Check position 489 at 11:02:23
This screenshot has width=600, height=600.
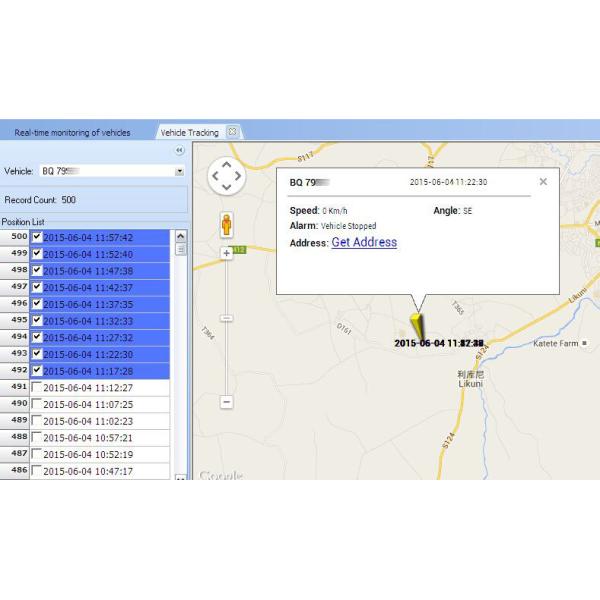pos(37,420)
